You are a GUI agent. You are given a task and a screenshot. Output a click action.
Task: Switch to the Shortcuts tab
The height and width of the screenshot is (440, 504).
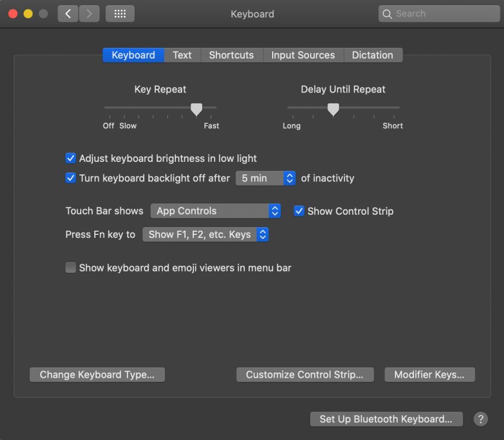pyautogui.click(x=231, y=55)
